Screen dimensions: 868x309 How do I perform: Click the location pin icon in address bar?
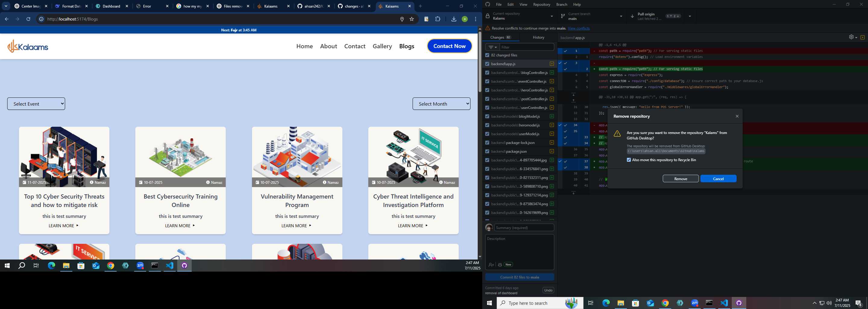point(402,19)
